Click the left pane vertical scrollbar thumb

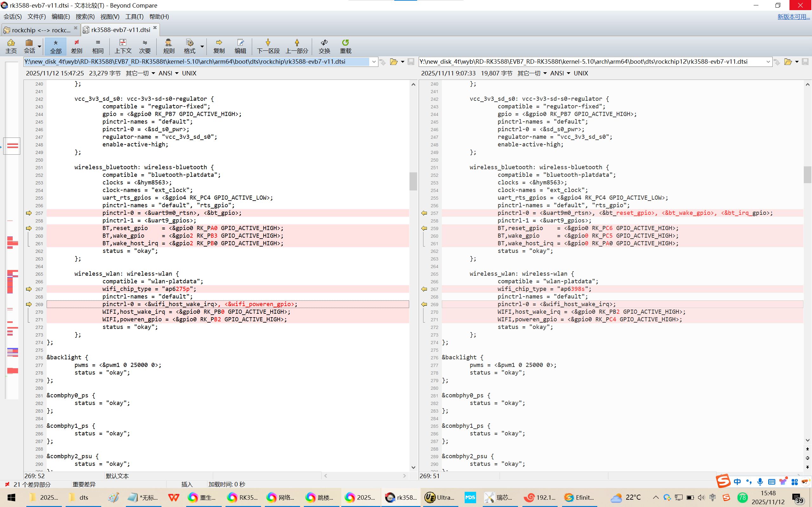[413, 181]
